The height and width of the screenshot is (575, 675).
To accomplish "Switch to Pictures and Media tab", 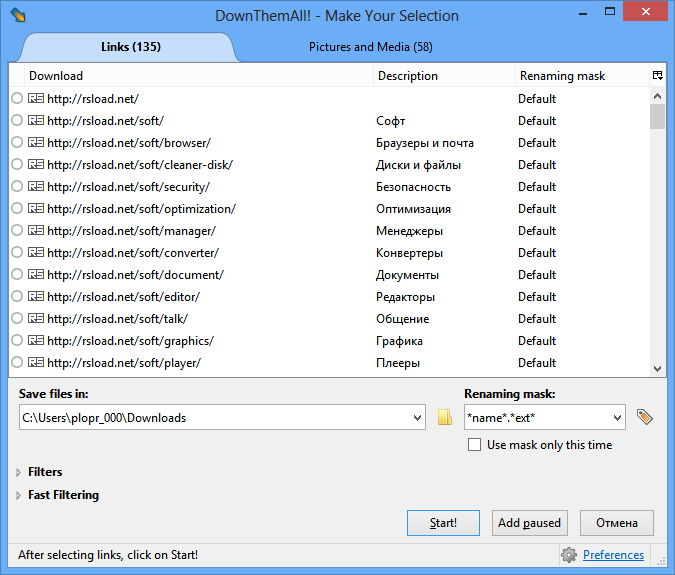I will 370,47.
